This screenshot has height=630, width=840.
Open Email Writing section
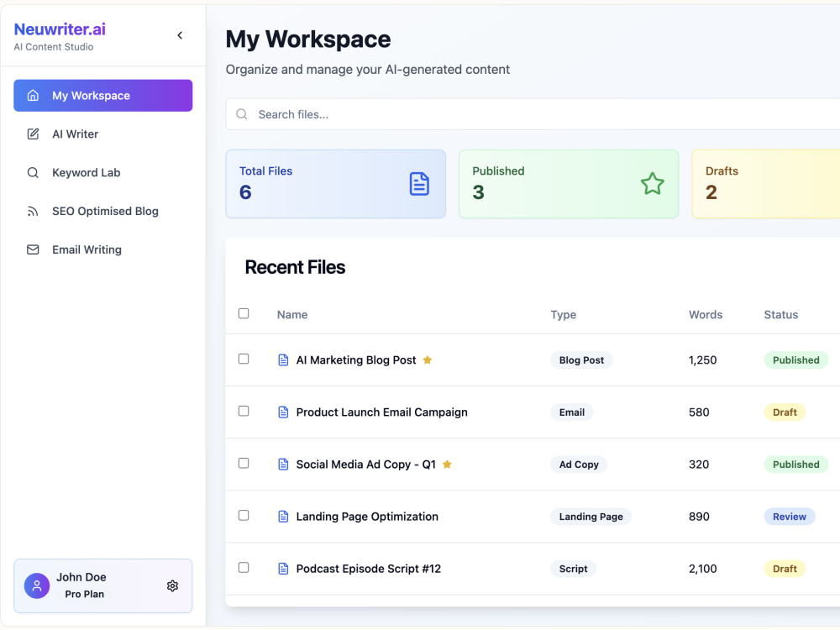click(102, 249)
